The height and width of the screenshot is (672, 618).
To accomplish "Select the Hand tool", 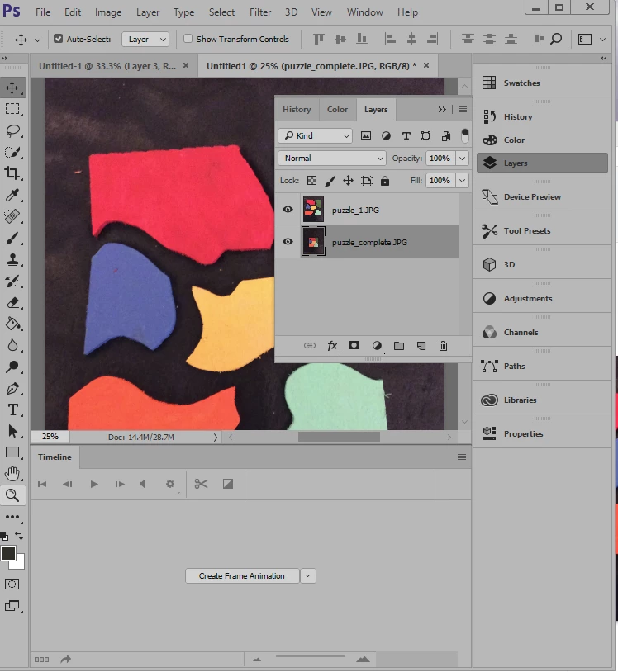I will click(x=12, y=474).
